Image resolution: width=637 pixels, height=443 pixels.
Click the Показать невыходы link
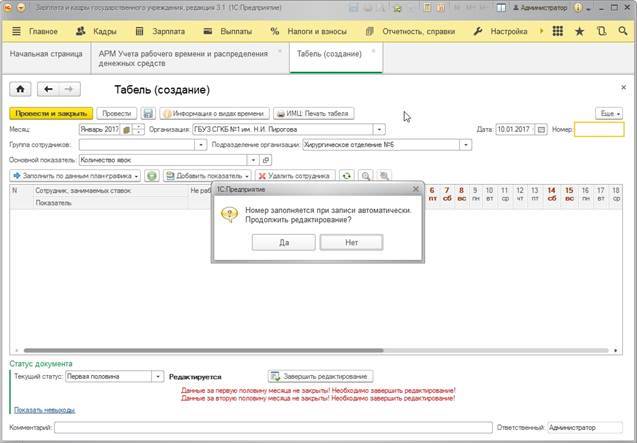[x=44, y=410]
